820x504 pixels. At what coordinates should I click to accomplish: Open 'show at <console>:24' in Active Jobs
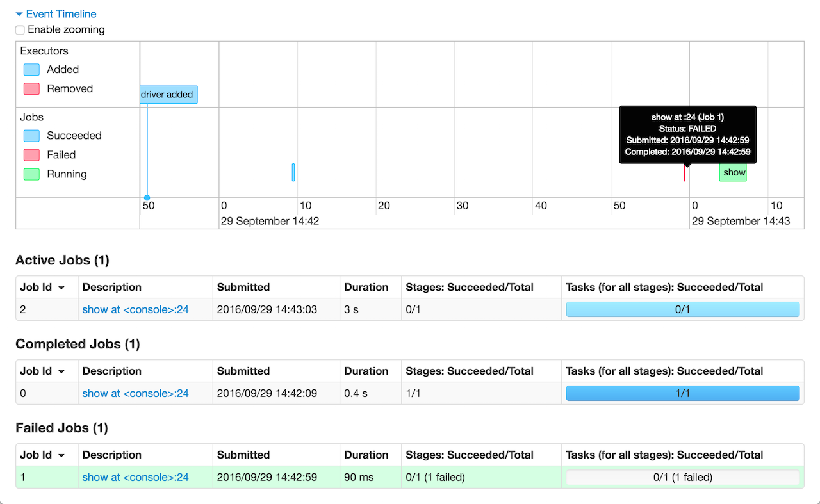click(135, 309)
